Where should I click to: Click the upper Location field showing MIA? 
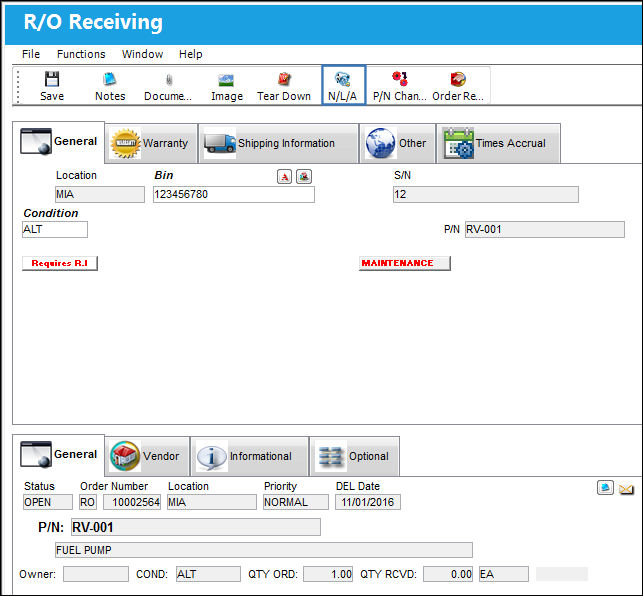click(100, 194)
